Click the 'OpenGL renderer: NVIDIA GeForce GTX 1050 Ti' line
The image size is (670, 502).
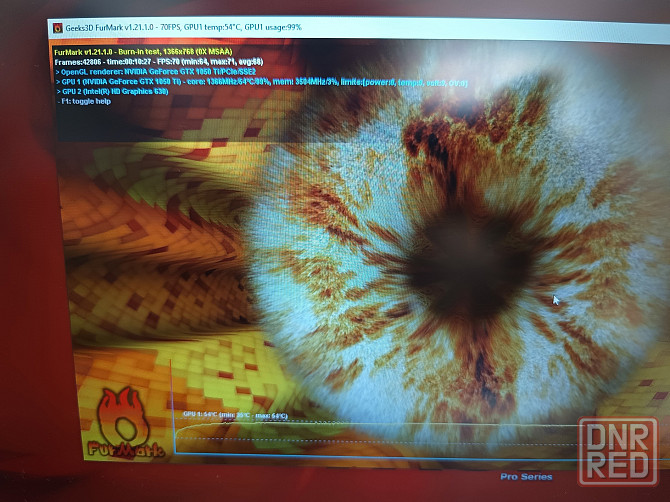(x=156, y=72)
